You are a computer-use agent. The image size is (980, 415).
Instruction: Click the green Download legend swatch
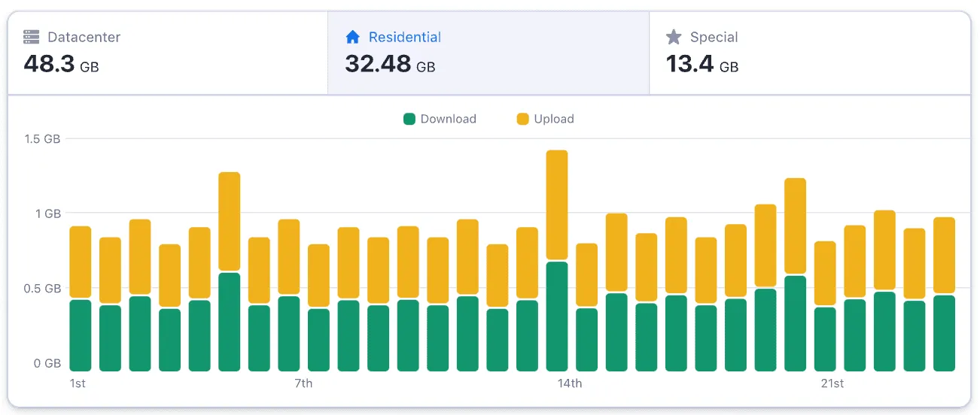[x=409, y=119]
